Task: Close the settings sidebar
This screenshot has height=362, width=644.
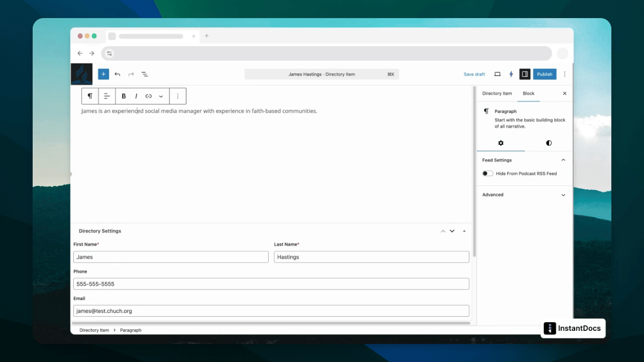Action: pos(565,94)
